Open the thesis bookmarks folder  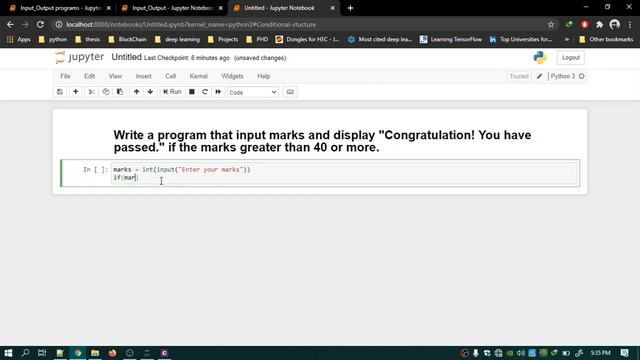click(x=88, y=40)
